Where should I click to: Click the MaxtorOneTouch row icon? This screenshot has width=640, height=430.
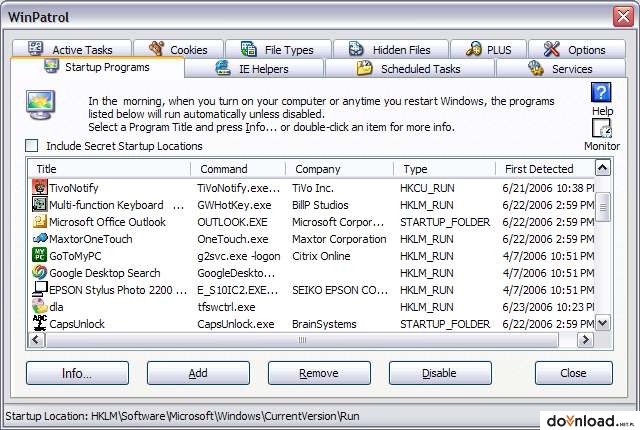(40, 238)
